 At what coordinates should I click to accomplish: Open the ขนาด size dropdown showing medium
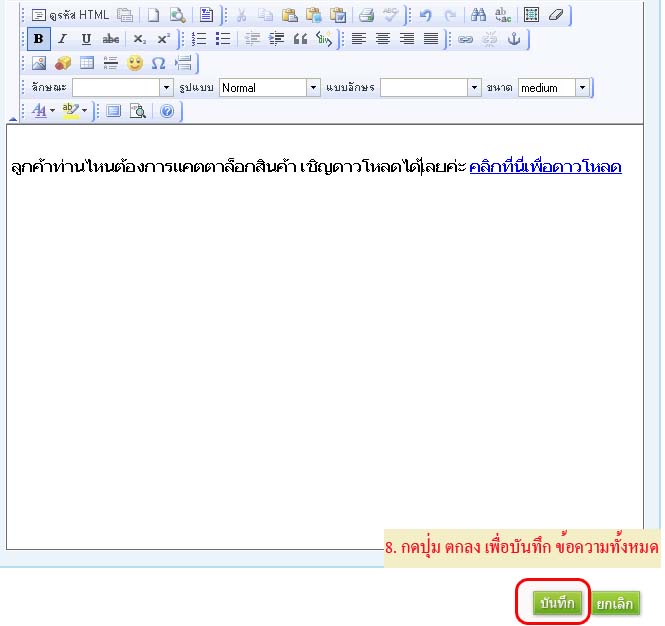[554, 88]
